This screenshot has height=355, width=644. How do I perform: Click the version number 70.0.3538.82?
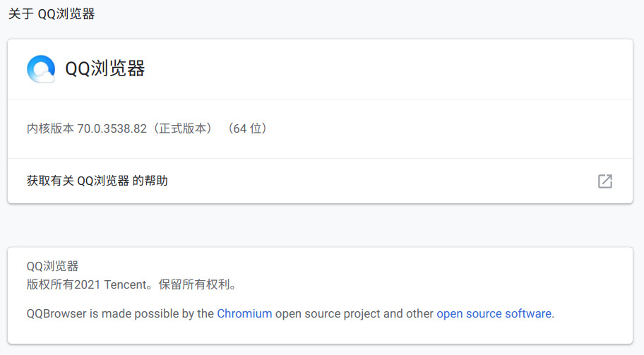(112, 128)
